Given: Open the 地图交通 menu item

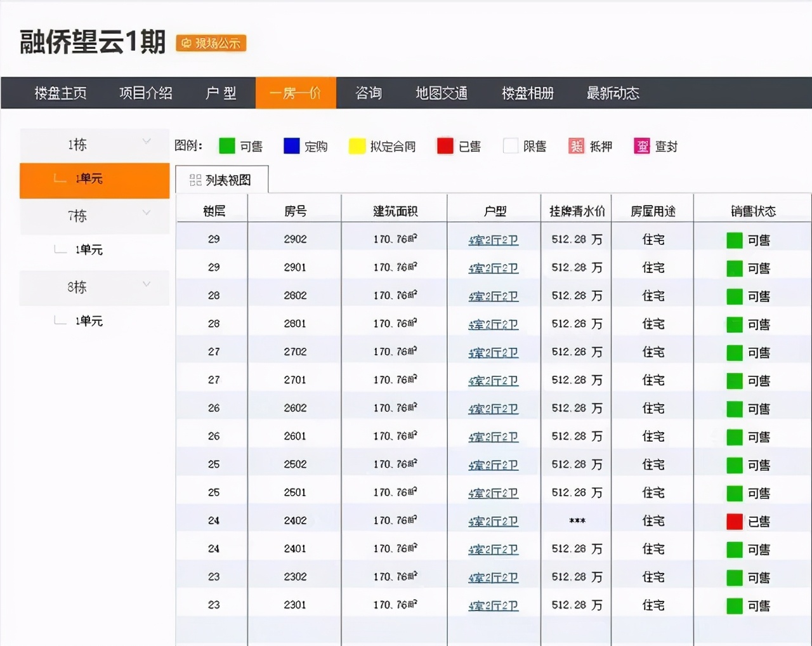Looking at the screenshot, I should 442,93.
